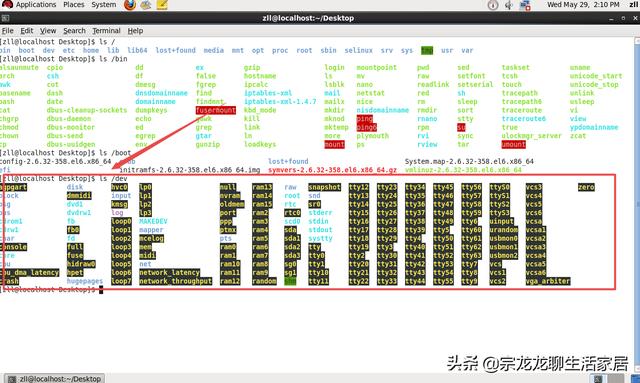Click 'vmlinuz-2.6.32-358.el6.x86_64' file name
This screenshot has height=383, width=640.
[463, 170]
